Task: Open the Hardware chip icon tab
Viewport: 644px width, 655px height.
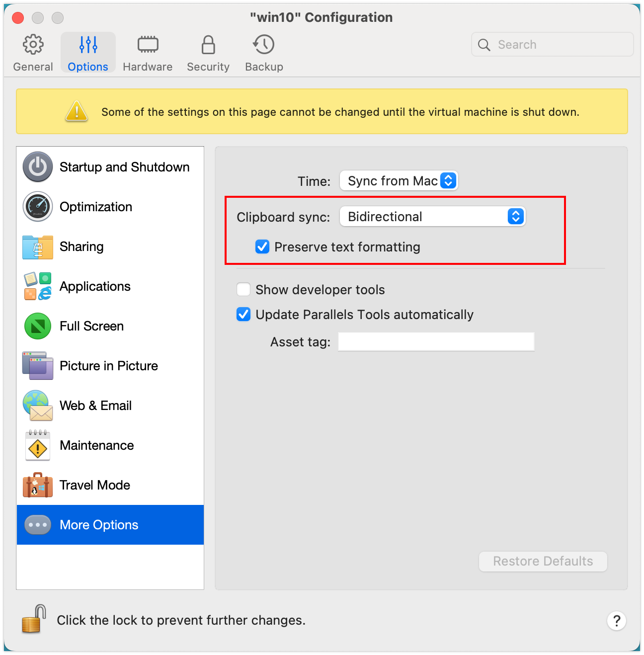Action: [148, 45]
